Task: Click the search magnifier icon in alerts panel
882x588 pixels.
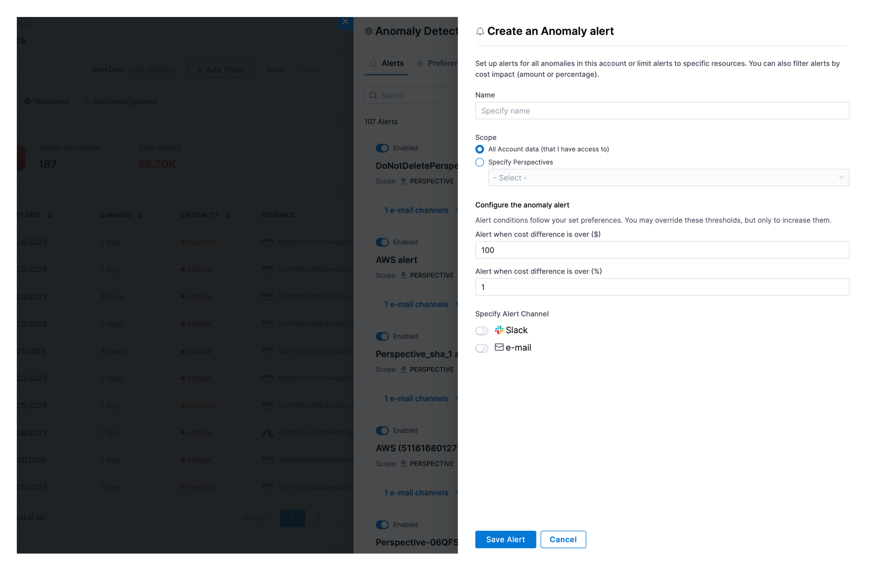Action: 373,96
